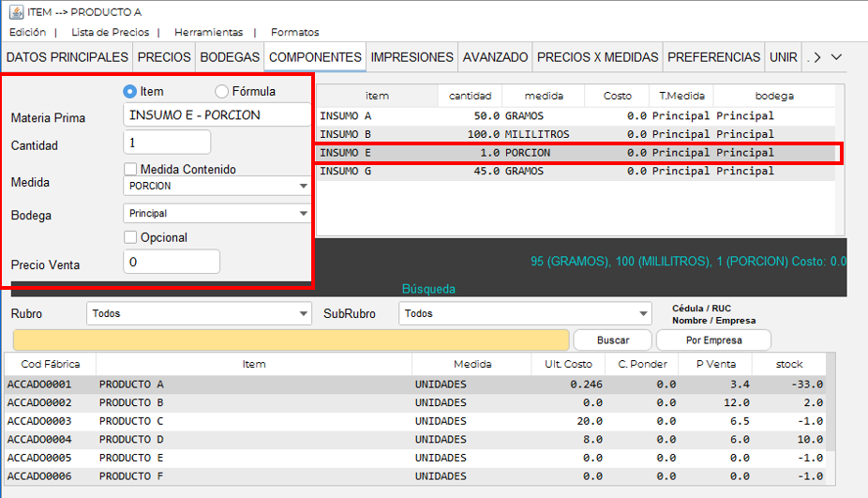Click the yellow search text field
Screen dimensions: 868x498
(x=291, y=340)
